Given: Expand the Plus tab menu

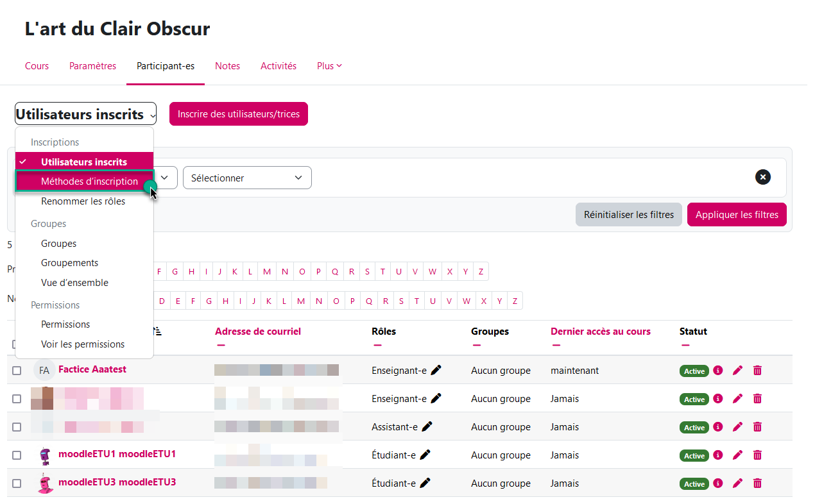Looking at the screenshot, I should 329,65.
